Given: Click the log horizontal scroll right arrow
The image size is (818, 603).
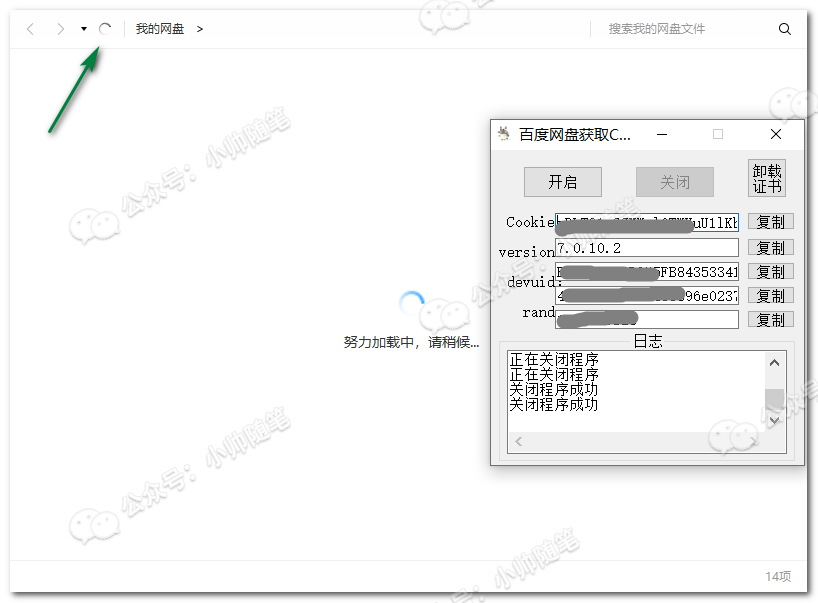Looking at the screenshot, I should [x=753, y=442].
